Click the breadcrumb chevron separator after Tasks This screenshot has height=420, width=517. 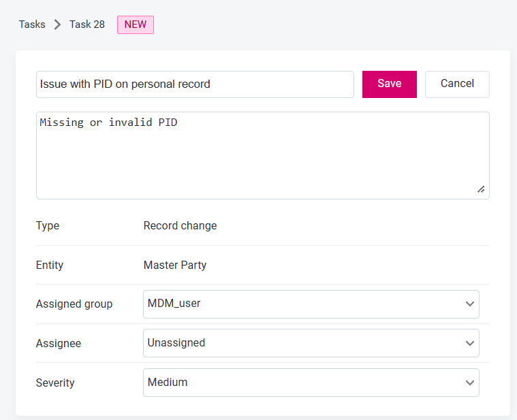click(57, 25)
